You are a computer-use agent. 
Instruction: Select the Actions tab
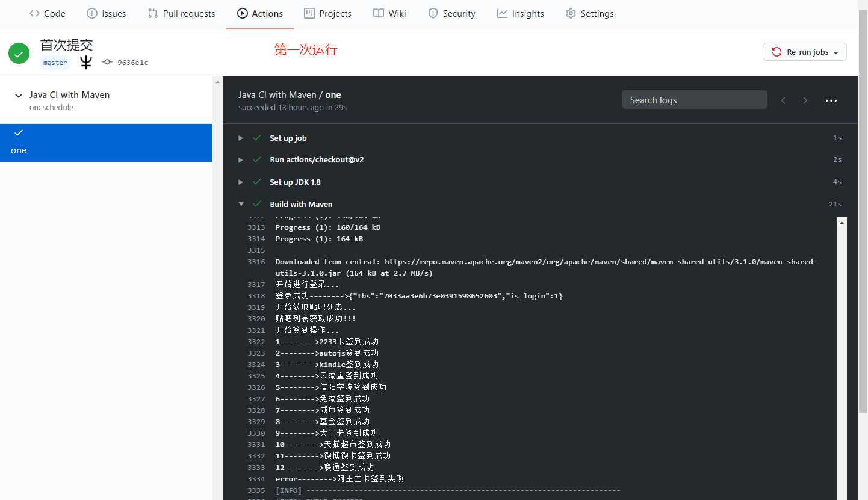tap(260, 13)
